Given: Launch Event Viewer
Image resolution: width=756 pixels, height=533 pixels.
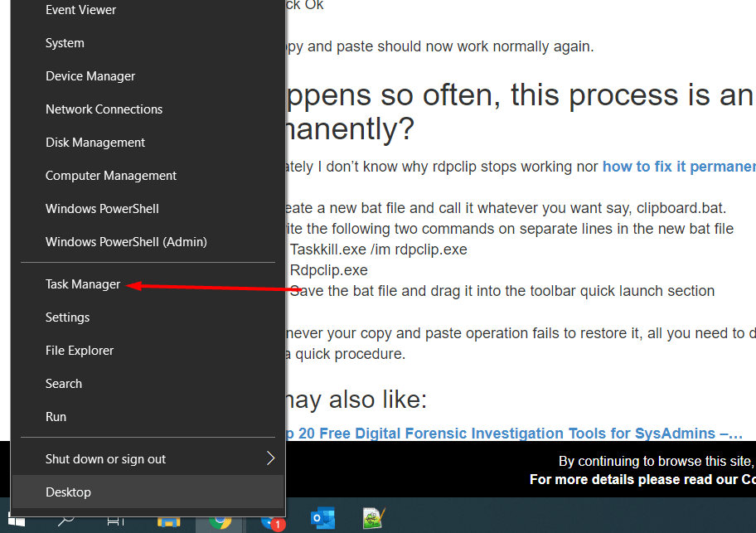Looking at the screenshot, I should click(x=80, y=9).
